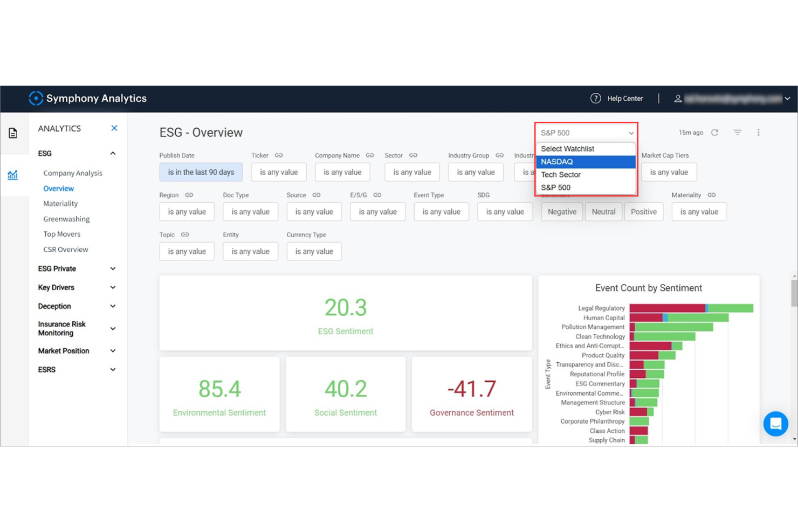Toggle the Neutral sentiment filter
The height and width of the screenshot is (532, 798).
[x=603, y=212]
